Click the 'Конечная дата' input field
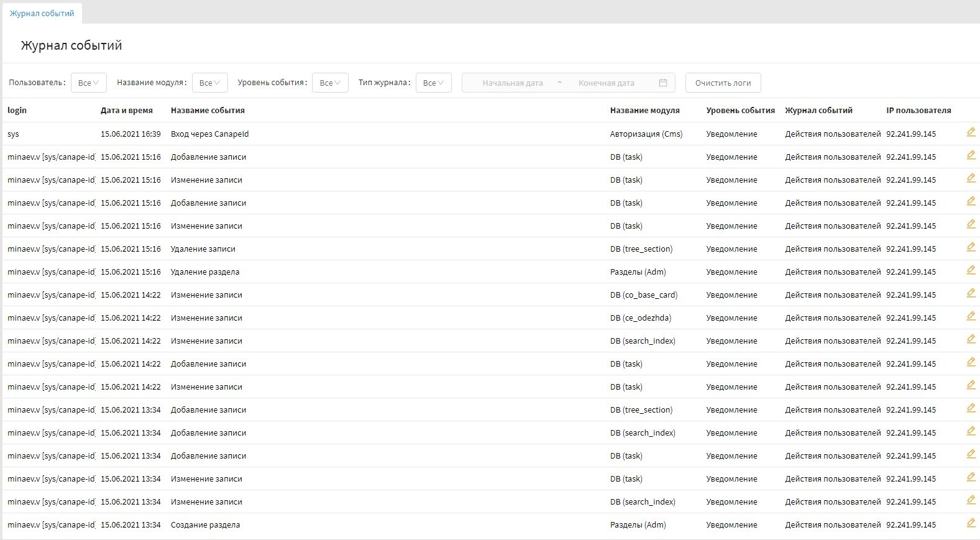Screen dimensions: 980x540 (x=606, y=83)
